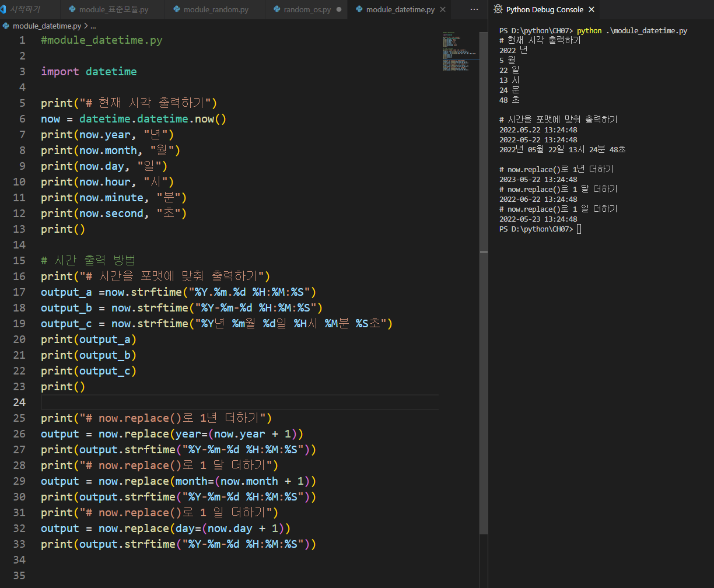Viewport: 714px width, 588px height.
Task: Click Python file icon on module_datetime.py tab
Action: pyautogui.click(x=359, y=10)
